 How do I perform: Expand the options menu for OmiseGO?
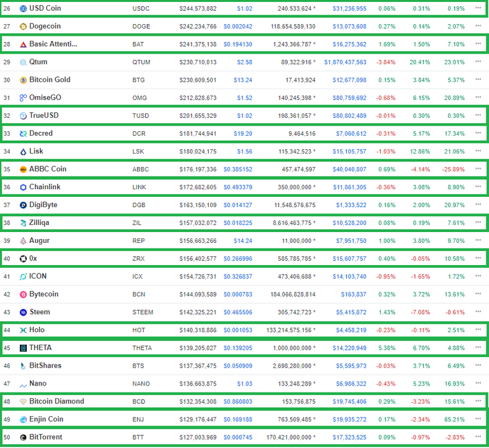[x=478, y=97]
